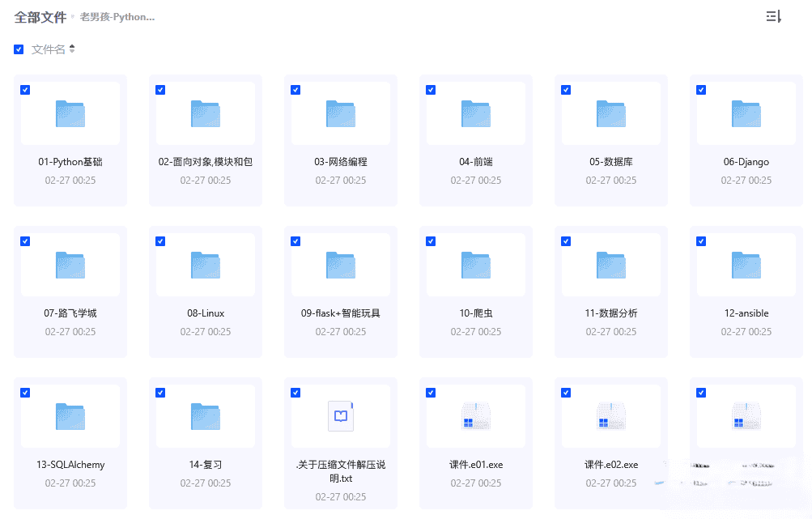Open the 08-Linux folder icon

pyautogui.click(x=206, y=265)
